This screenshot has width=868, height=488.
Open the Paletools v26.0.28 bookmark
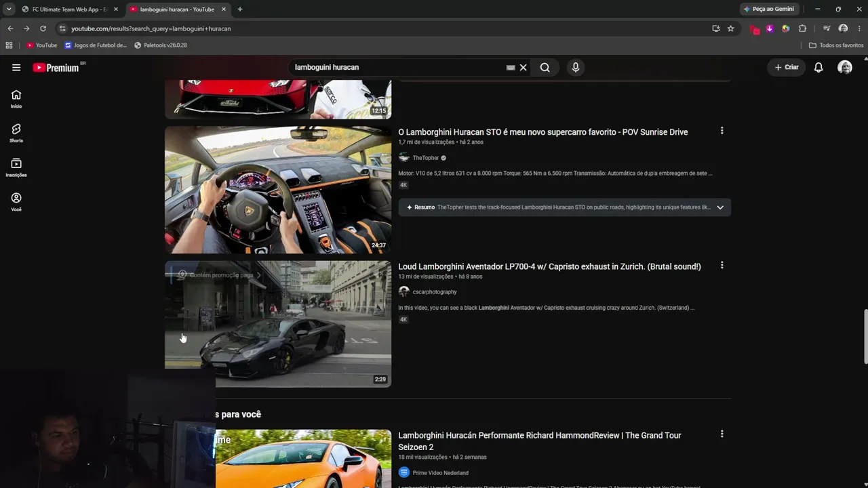pos(161,45)
